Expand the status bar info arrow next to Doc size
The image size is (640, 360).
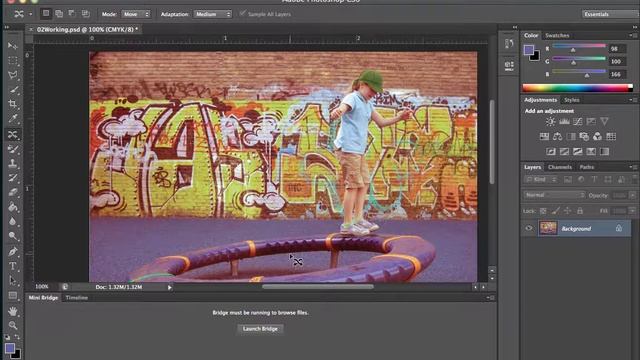pyautogui.click(x=170, y=287)
